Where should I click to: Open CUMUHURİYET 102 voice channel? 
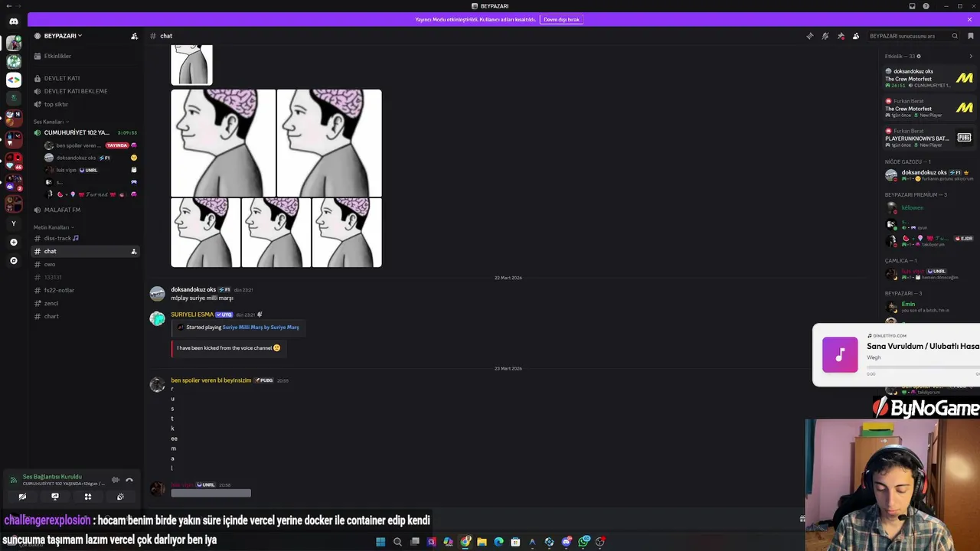pos(84,132)
